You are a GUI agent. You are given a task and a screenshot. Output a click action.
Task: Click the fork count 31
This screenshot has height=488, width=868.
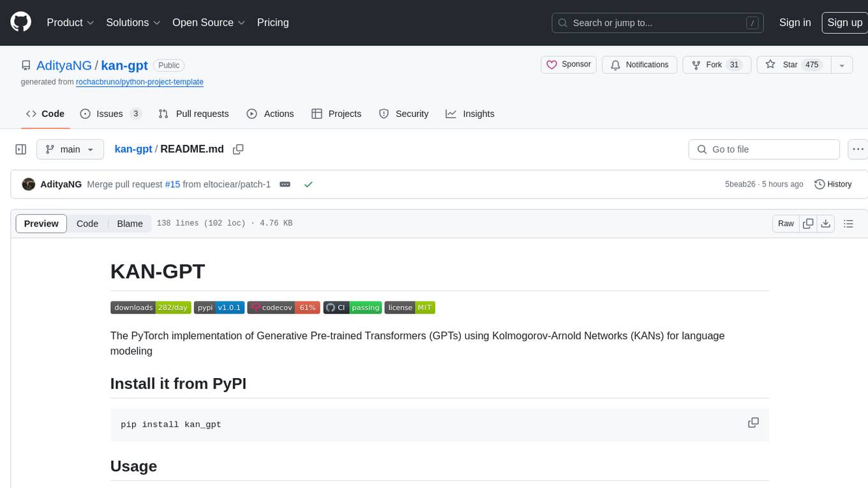tap(734, 65)
